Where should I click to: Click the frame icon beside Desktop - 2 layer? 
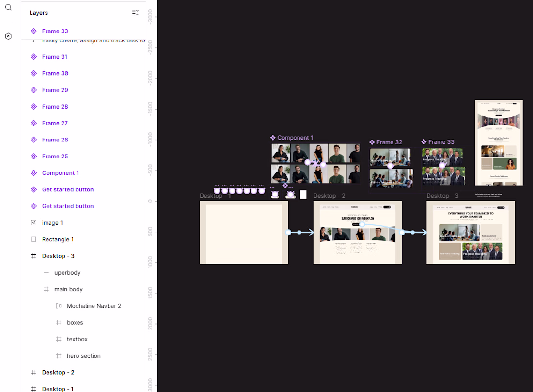pyautogui.click(x=33, y=372)
